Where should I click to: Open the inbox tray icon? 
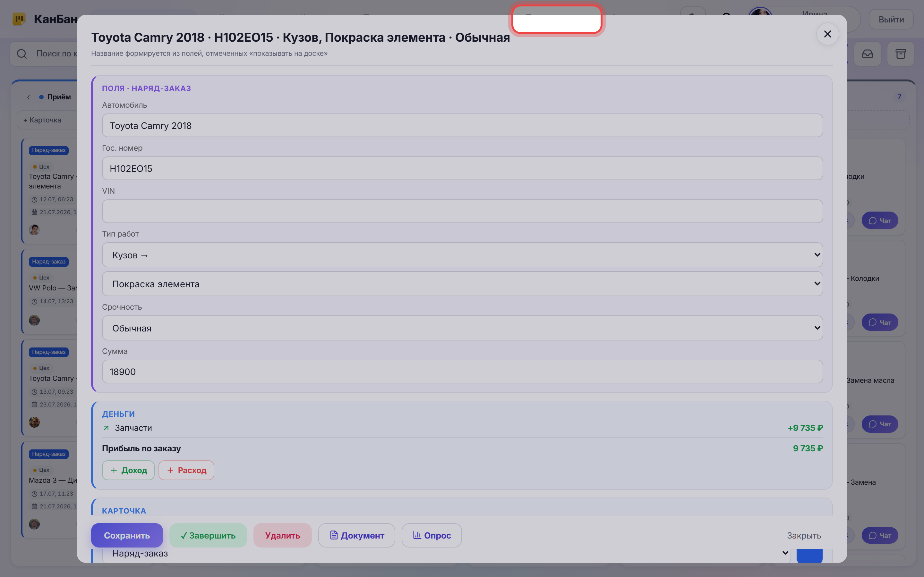click(867, 54)
